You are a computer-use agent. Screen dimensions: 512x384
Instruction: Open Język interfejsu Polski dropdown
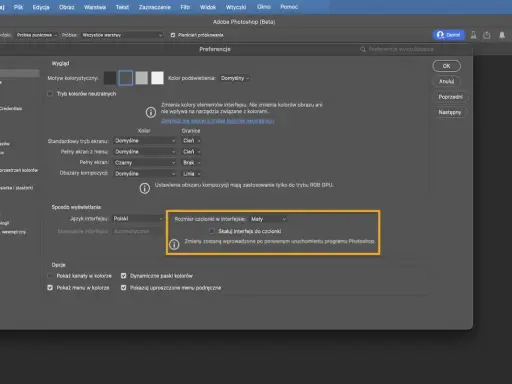coord(137,219)
